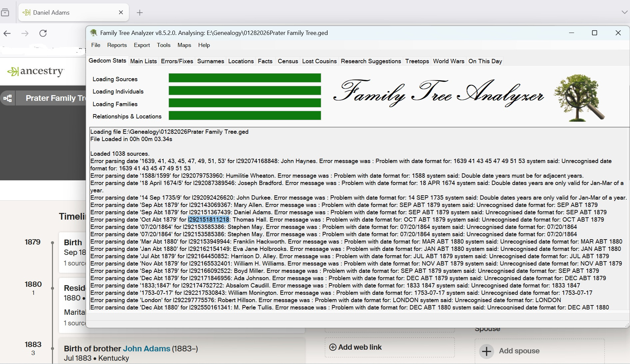Click the window resize grip corner
This screenshot has height=364, width=630.
coord(627,325)
